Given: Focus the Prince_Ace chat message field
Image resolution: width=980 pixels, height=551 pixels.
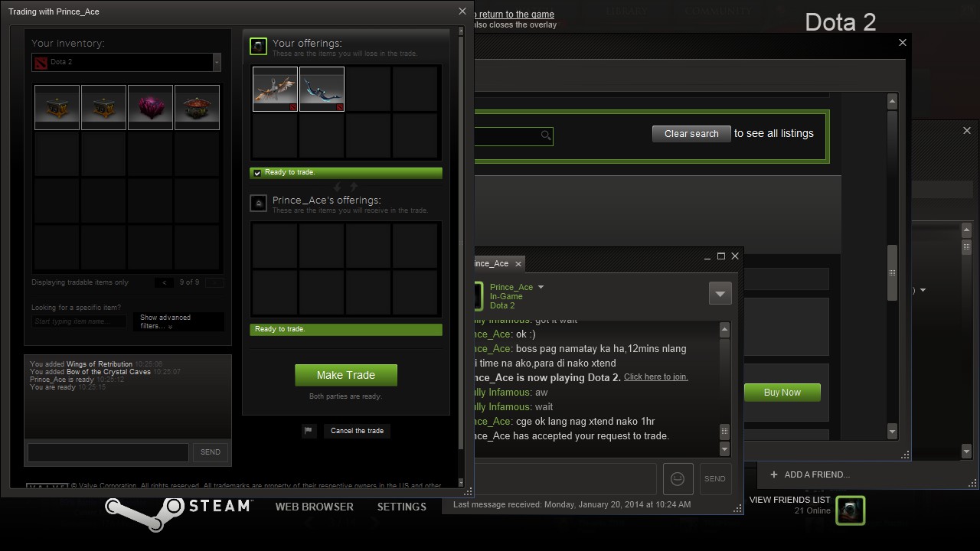Looking at the screenshot, I should (x=565, y=479).
